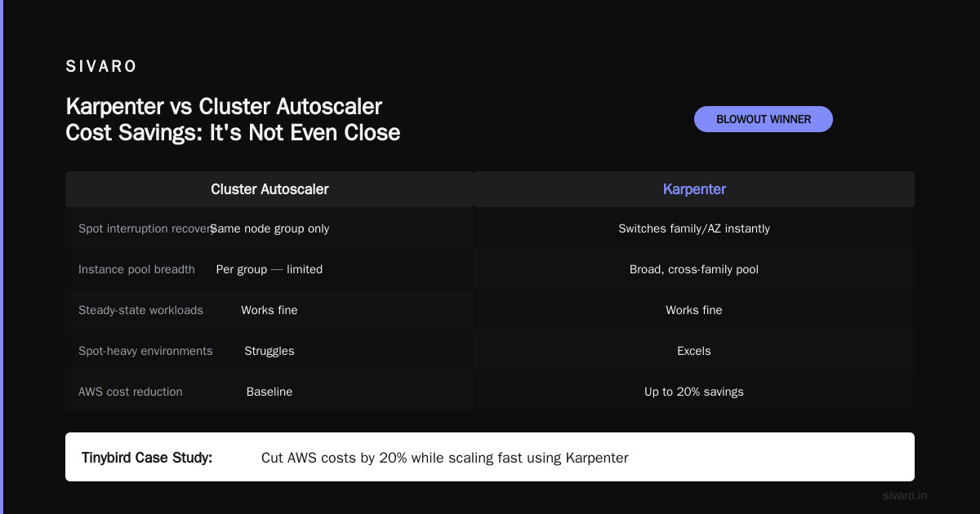Click the Tinybird Case Study label
Screen dimensions: 980x514
point(147,458)
